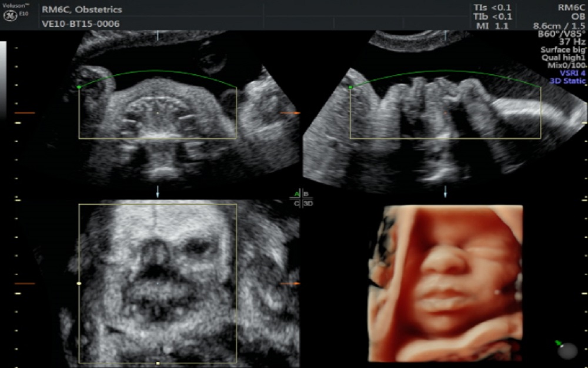Click the blue center arrow below panel A
The image size is (588, 368).
click(x=158, y=191)
